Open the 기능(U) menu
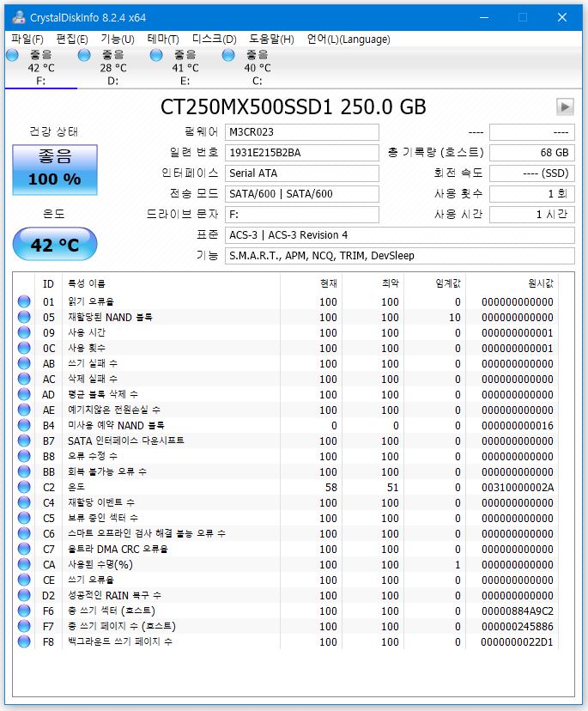 pos(118,39)
